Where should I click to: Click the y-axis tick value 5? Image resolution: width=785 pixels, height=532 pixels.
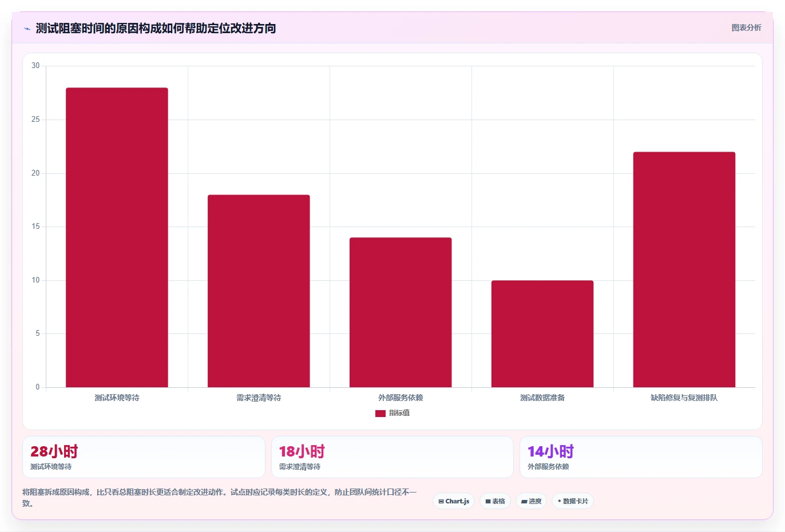[38, 334]
